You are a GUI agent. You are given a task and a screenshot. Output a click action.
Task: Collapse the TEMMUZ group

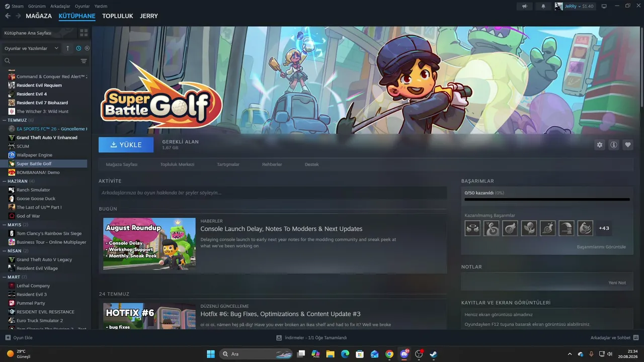[x=18, y=120]
